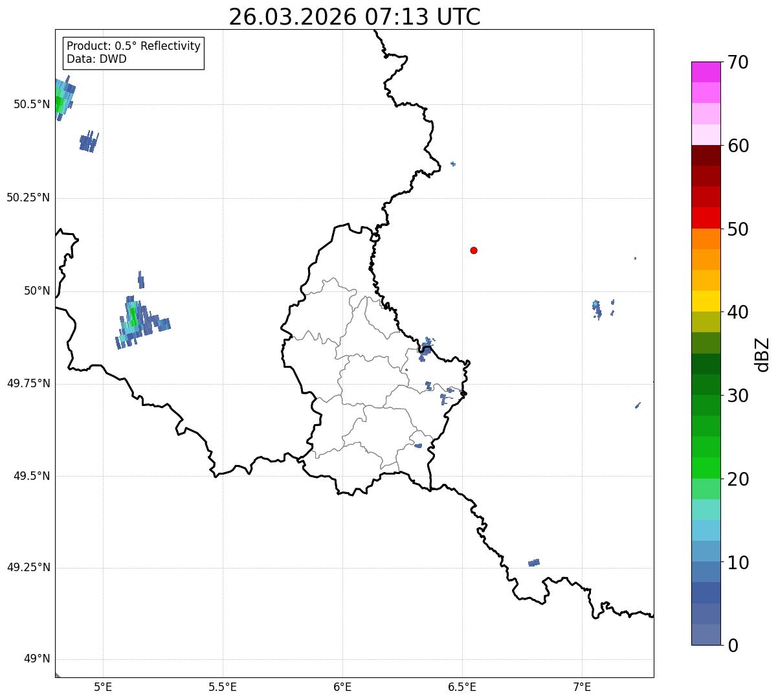Click the echo cluster near 7.05°E 50°N

coord(597,308)
